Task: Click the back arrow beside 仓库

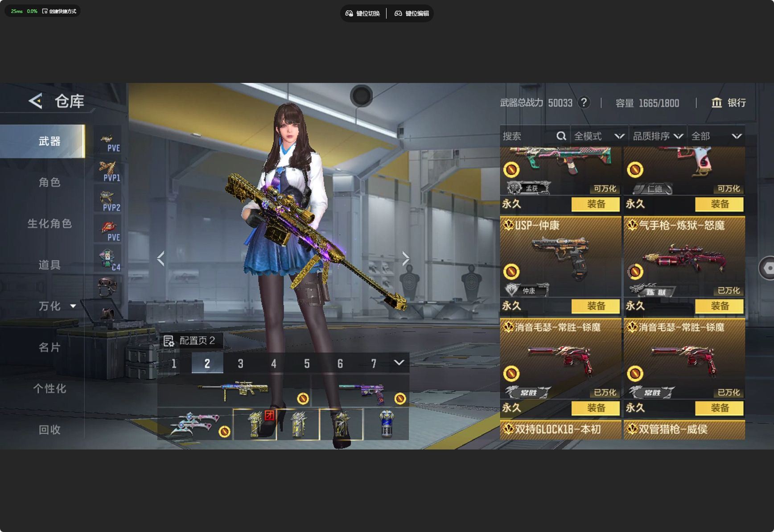Action: (36, 101)
